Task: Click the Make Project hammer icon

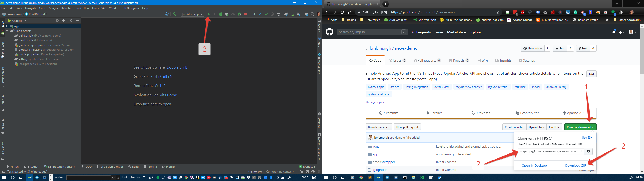Action: (x=174, y=14)
